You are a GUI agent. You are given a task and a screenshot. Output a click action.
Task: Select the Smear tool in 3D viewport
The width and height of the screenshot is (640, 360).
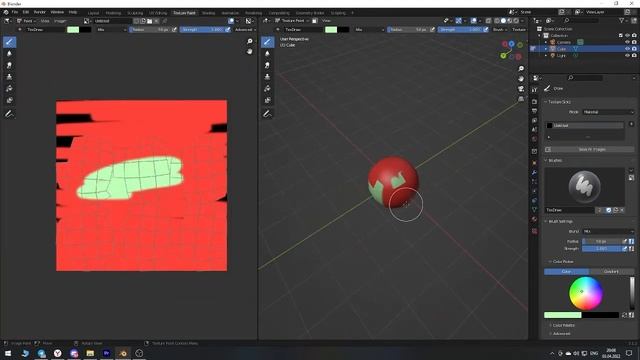(x=267, y=65)
